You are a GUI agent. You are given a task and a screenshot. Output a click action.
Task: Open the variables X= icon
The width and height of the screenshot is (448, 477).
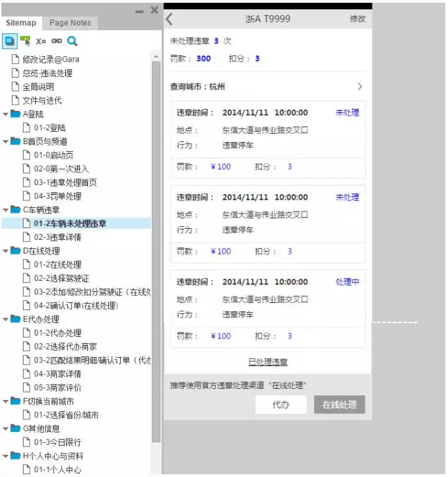(41, 41)
